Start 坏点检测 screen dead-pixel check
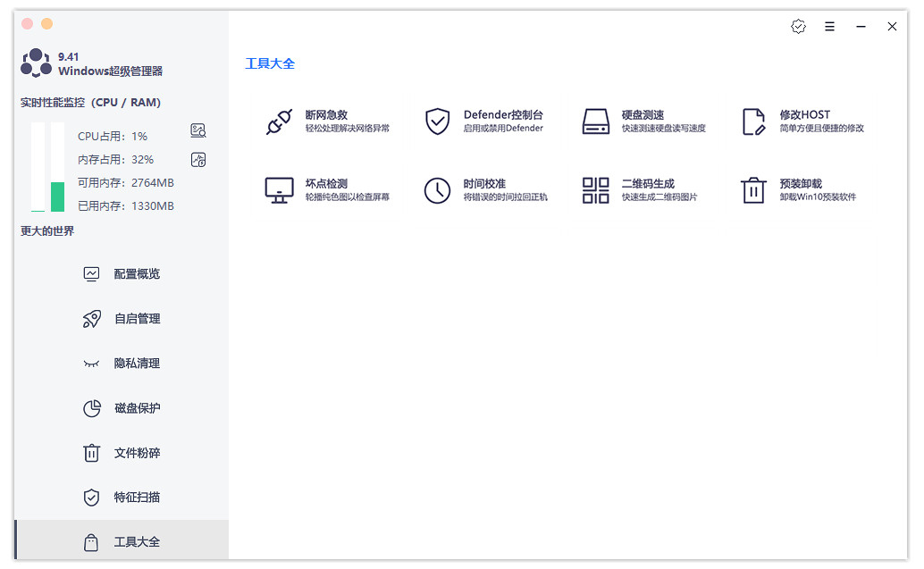The width and height of the screenshot is (924, 569). [x=281, y=189]
